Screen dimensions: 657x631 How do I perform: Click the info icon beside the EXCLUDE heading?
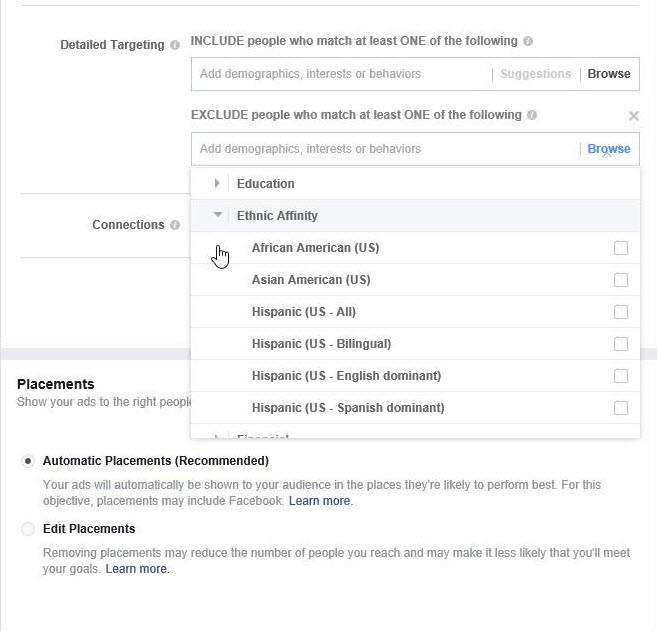click(x=532, y=115)
